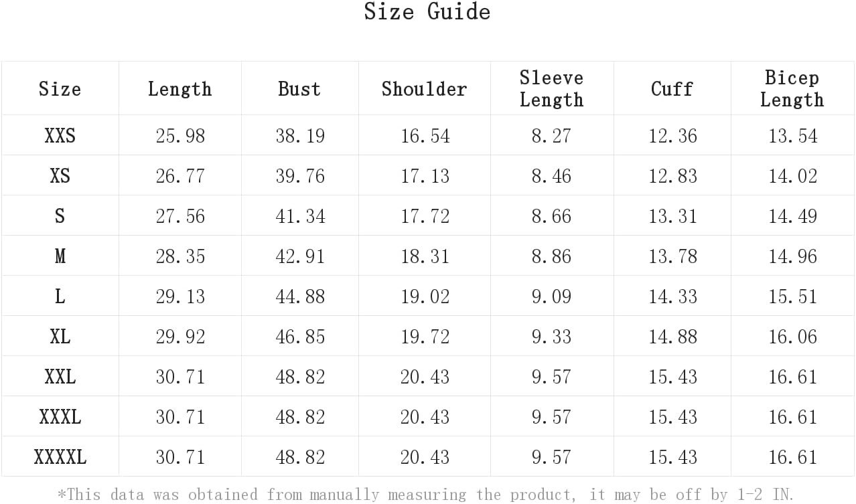This screenshot has width=856, height=504.
Task: Select the M size row label
Action: click(x=60, y=256)
